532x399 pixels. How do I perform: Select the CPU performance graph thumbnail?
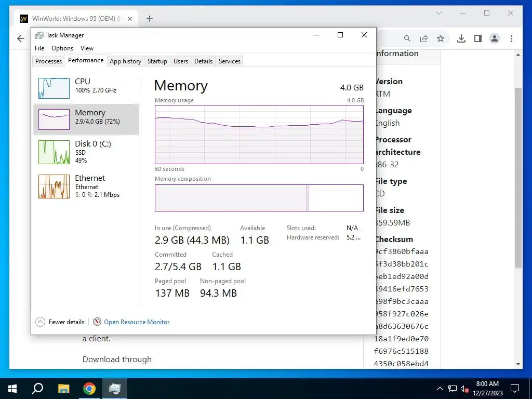click(x=54, y=88)
